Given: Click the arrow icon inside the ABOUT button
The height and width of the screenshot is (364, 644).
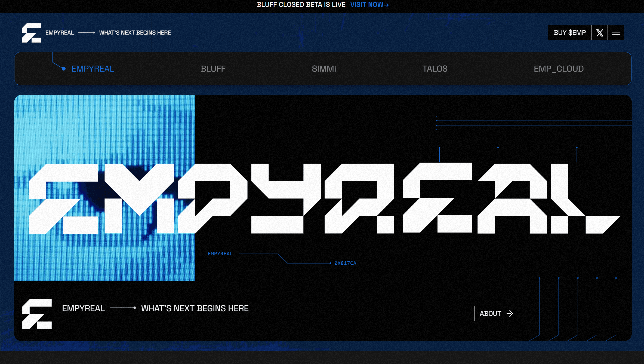Looking at the screenshot, I should [x=510, y=313].
